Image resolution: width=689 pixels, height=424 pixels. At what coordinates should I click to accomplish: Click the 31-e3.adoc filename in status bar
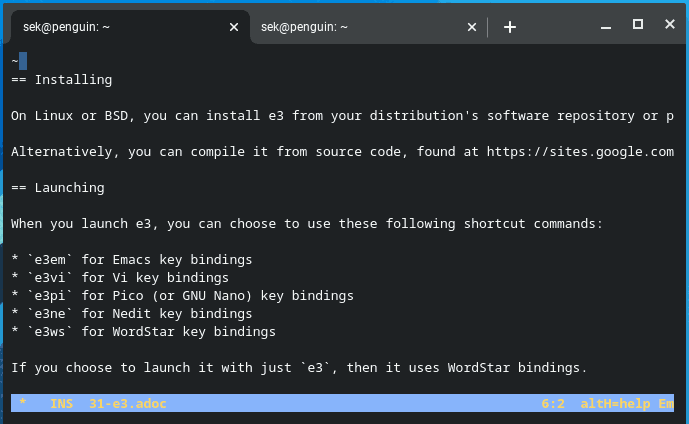(127, 404)
